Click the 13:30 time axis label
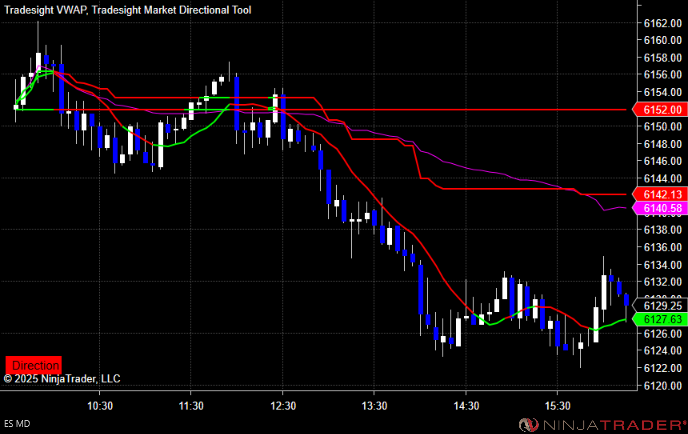Viewport: 688px width, 434px height. pos(374,405)
